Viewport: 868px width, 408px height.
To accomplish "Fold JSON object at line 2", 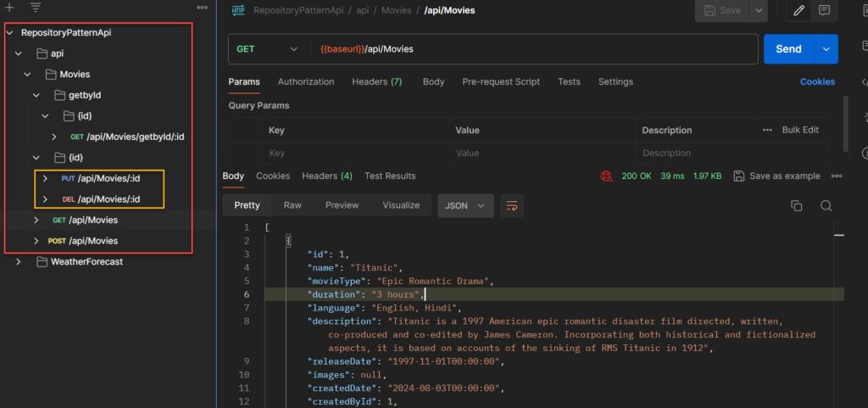I will [288, 241].
